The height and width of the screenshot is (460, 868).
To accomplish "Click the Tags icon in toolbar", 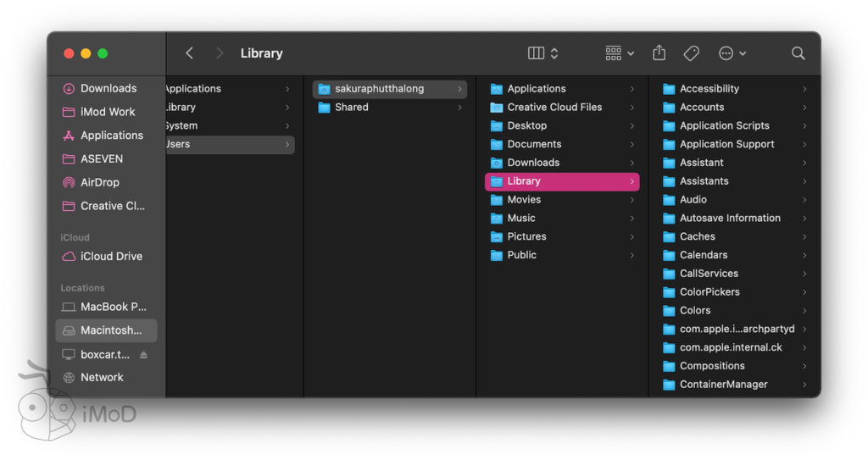I will point(691,53).
